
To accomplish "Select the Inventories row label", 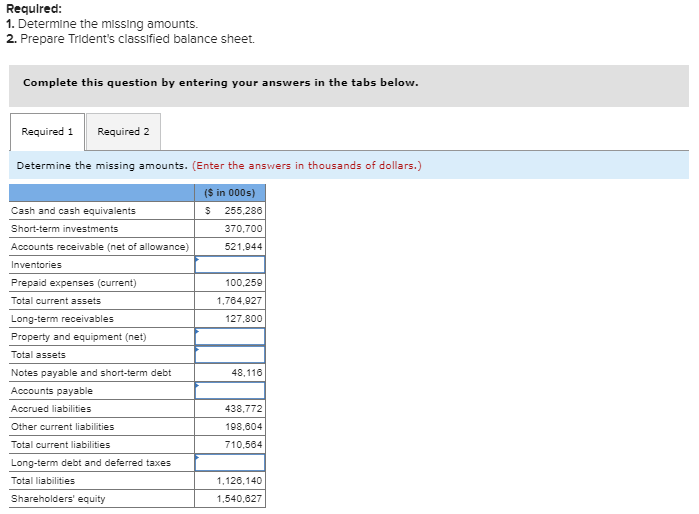I will [37, 265].
